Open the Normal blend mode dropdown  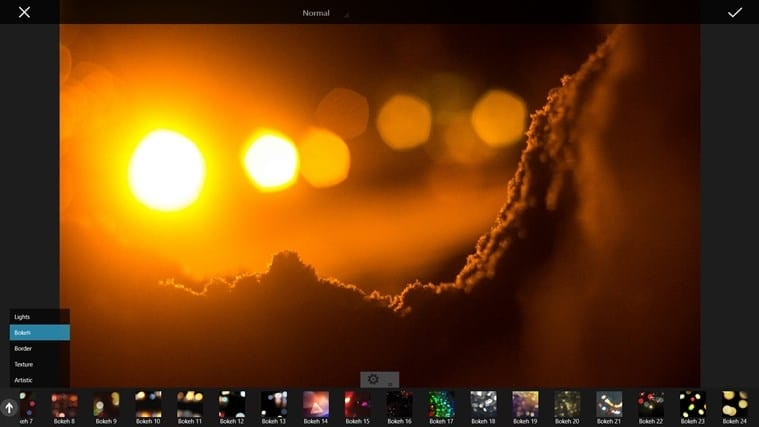click(x=318, y=13)
